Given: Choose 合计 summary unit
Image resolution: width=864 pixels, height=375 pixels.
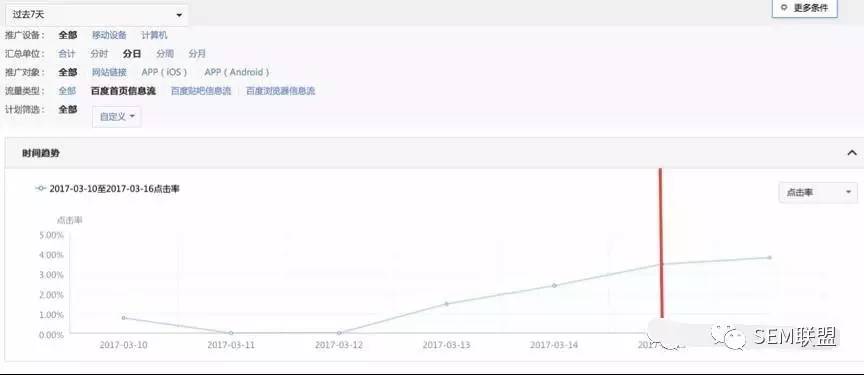Looking at the screenshot, I should tap(67, 54).
